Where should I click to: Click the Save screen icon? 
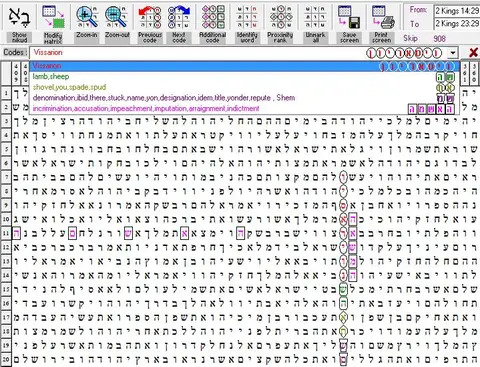[x=349, y=17]
